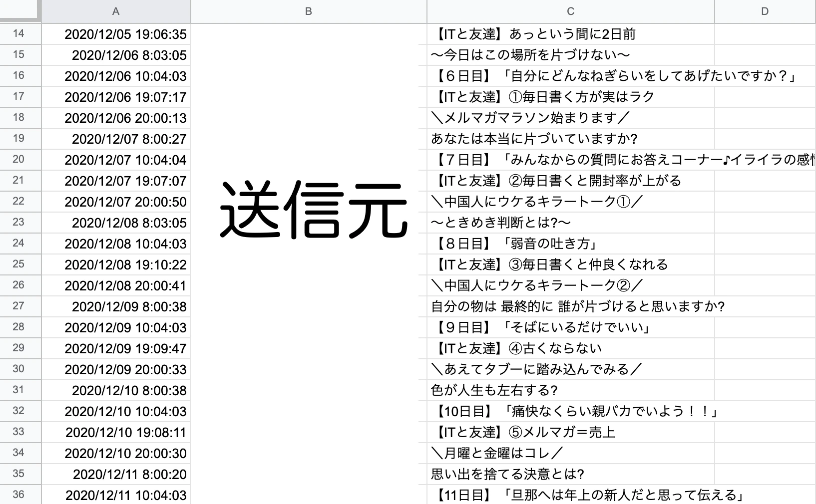Click cell with 2020/12/06 20:00:13
The image size is (816, 504).
tap(116, 118)
